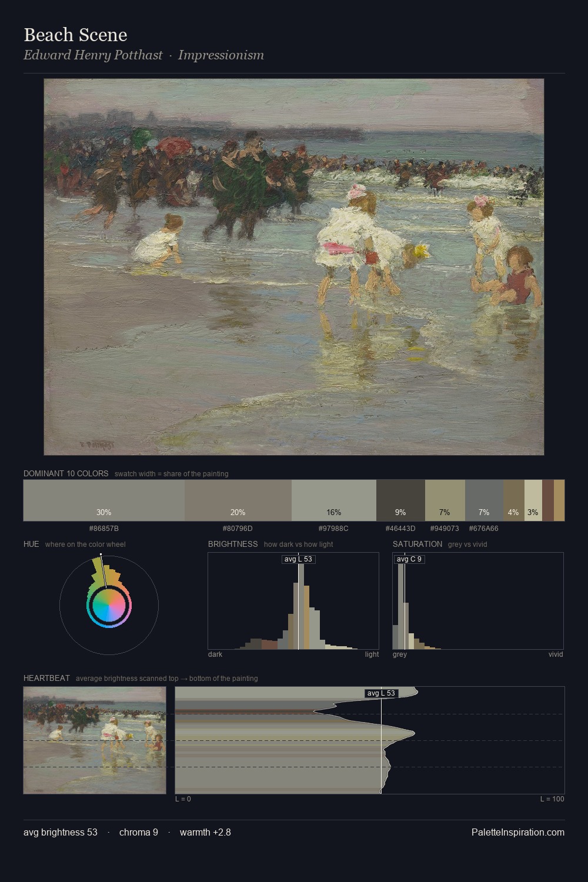Click the 'L = 0' axis label
This screenshot has height=882, width=588.
[183, 799]
